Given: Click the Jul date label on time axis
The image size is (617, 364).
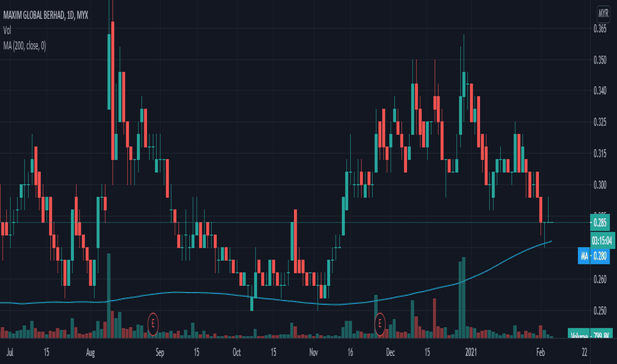Looking at the screenshot, I should coord(10,352).
